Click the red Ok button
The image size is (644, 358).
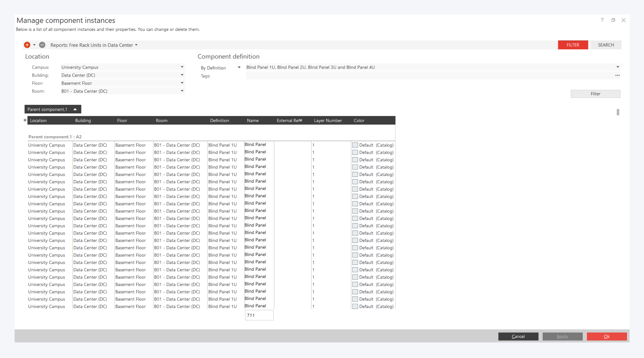[x=607, y=336]
